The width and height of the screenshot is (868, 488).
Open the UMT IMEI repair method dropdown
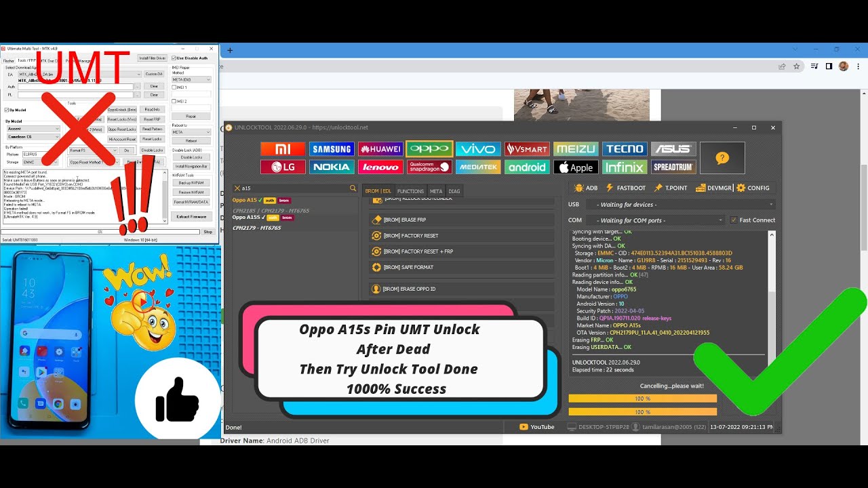tap(191, 80)
